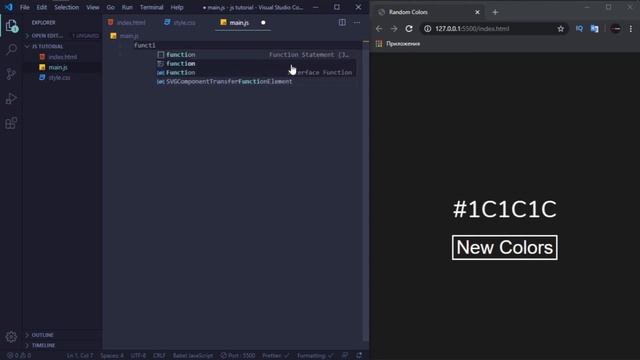Click the Chrome forward arrow
Screen dimensions: 640x360
pyautogui.click(x=394, y=29)
